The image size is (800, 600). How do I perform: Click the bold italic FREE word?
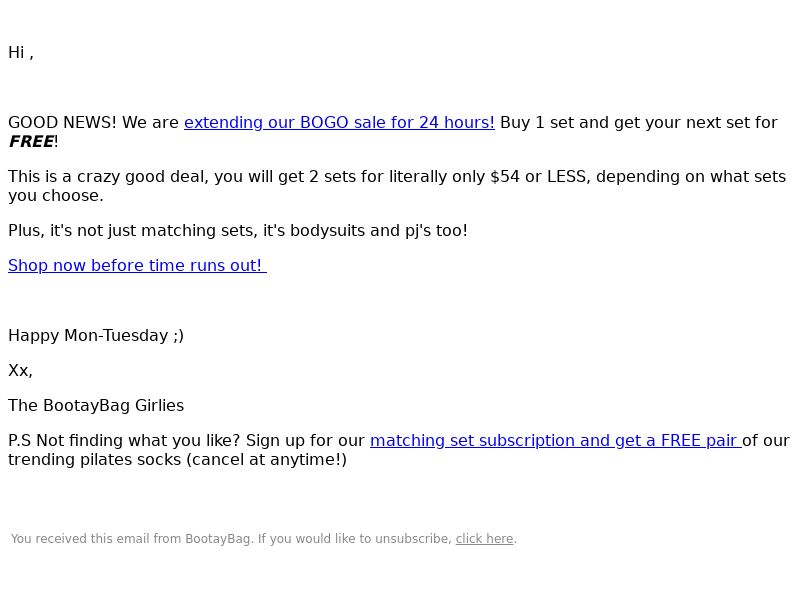point(31,142)
